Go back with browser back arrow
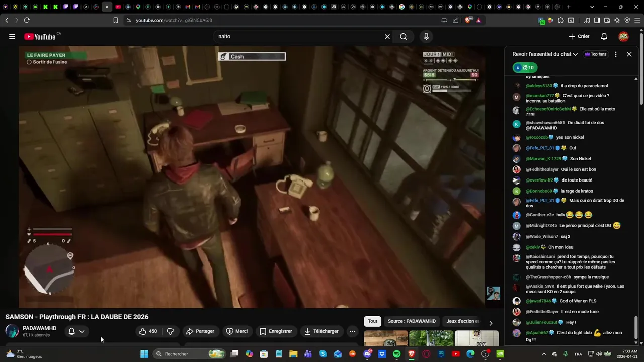Screen dimensions: 644x362 (x=7, y=20)
